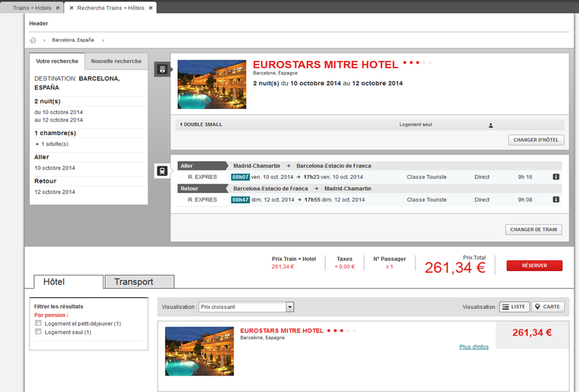This screenshot has height=392, width=579.
Task: Select the Nouvelle recherche tab
Action: pyautogui.click(x=116, y=61)
